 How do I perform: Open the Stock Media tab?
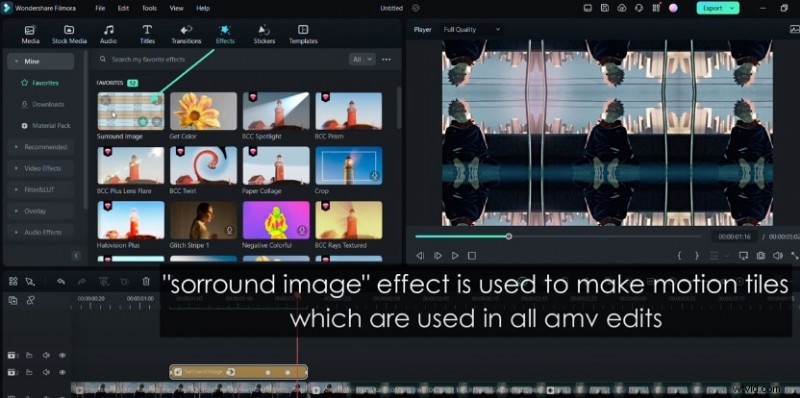pyautogui.click(x=69, y=34)
